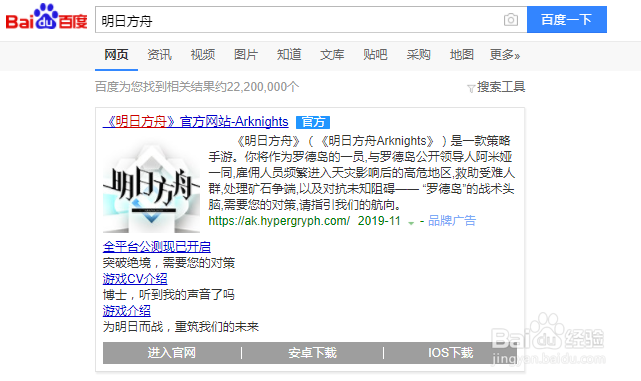
Task: Open https://ak.hypergryph.com/ URL link
Action: point(279,221)
